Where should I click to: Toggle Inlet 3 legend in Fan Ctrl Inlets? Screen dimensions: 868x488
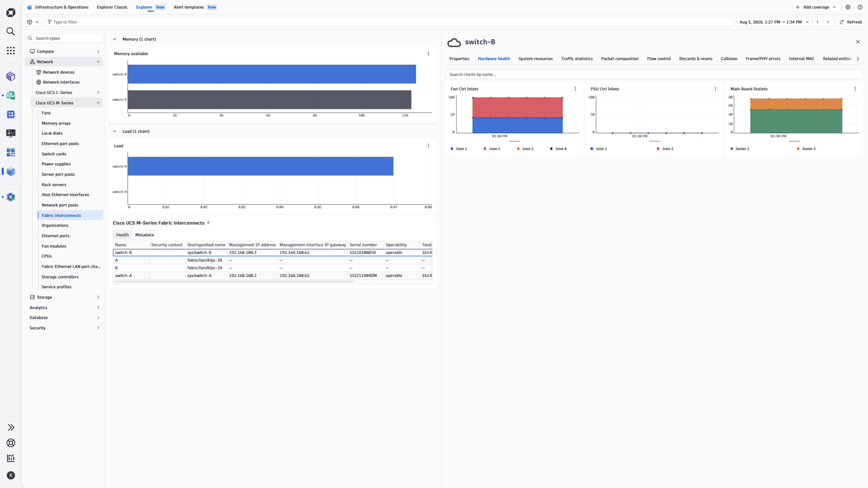coord(525,148)
